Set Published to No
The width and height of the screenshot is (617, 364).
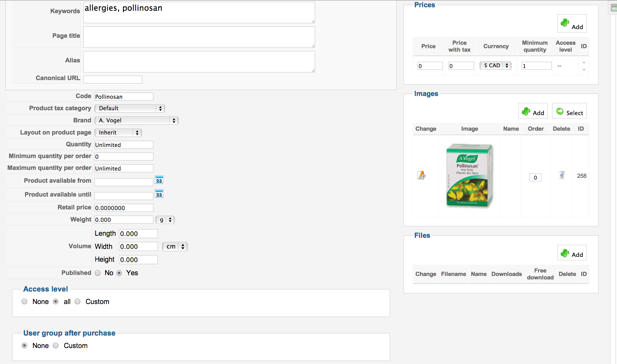[x=98, y=273]
